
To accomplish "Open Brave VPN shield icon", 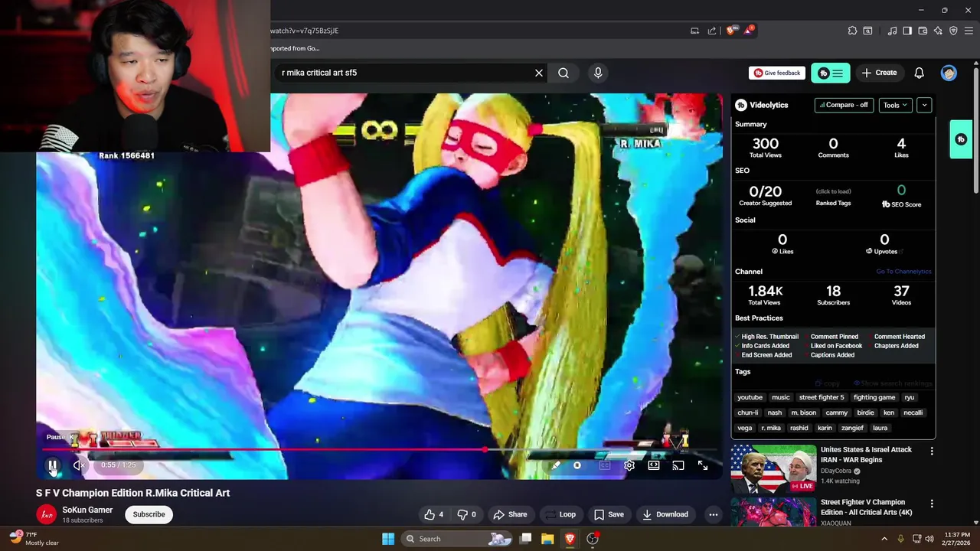I will click(x=953, y=31).
